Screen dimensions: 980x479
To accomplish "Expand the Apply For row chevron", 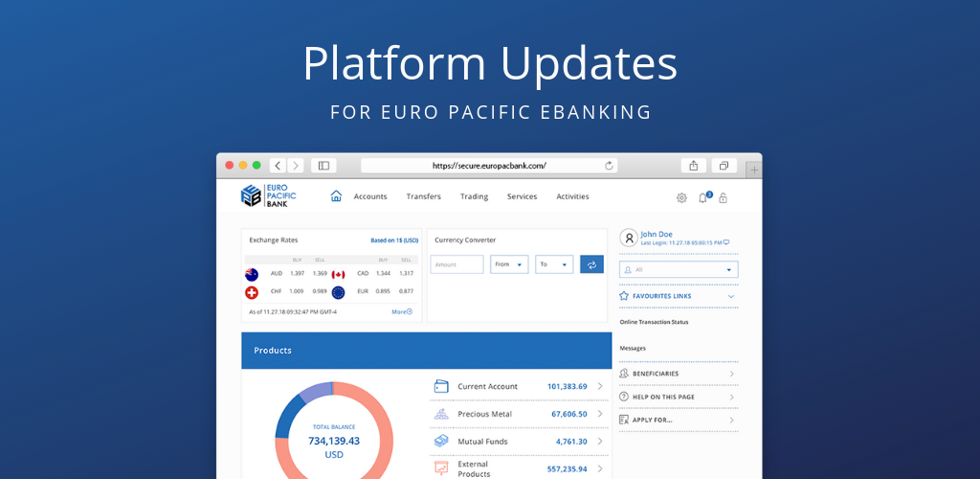I will 731,421.
